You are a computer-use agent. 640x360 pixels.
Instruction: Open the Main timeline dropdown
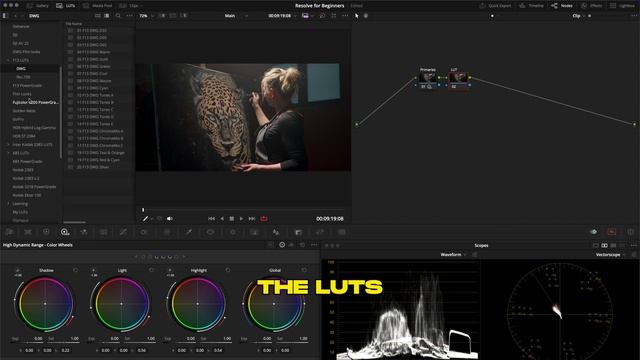[x=236, y=16]
